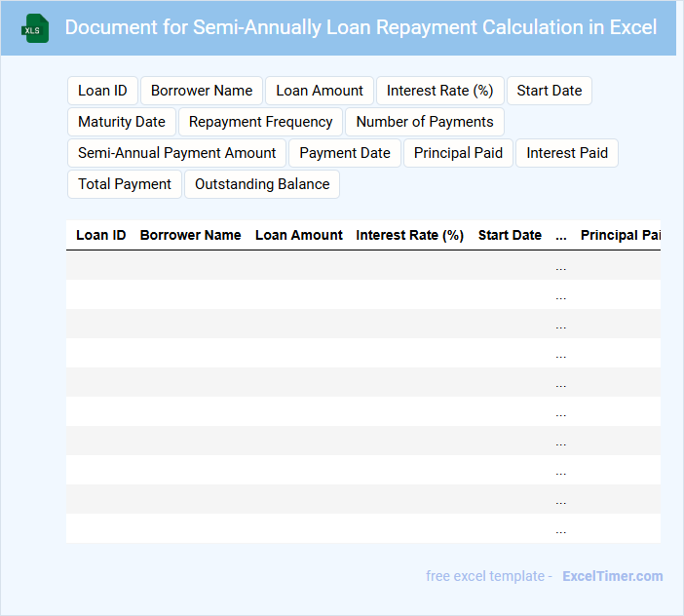Select the Interest Rate (%) tag
This screenshot has height=616, width=684.
pyautogui.click(x=439, y=91)
